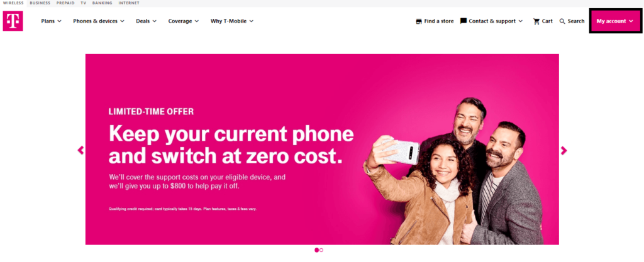Go to previous banner slide arrow
This screenshot has width=644, height=262.
(80, 150)
